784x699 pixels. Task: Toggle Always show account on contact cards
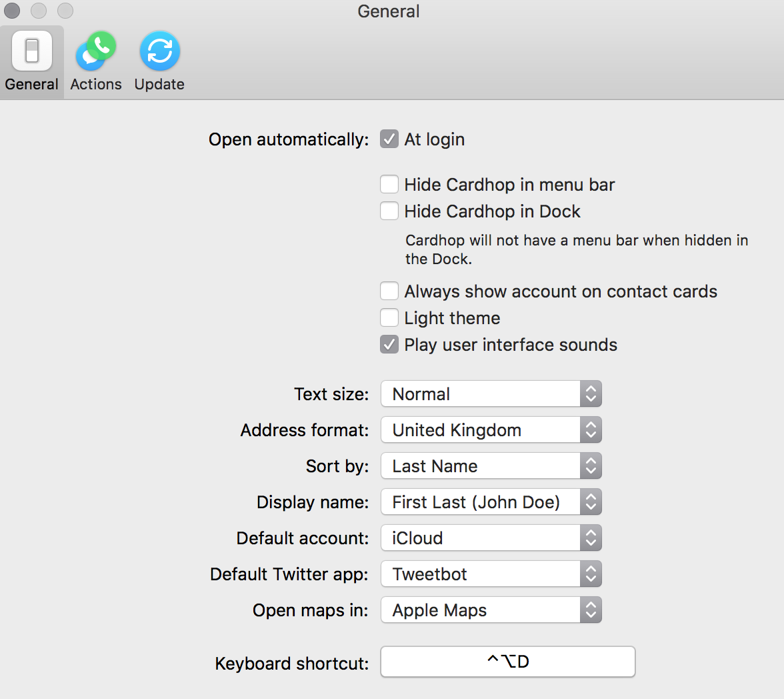(389, 291)
